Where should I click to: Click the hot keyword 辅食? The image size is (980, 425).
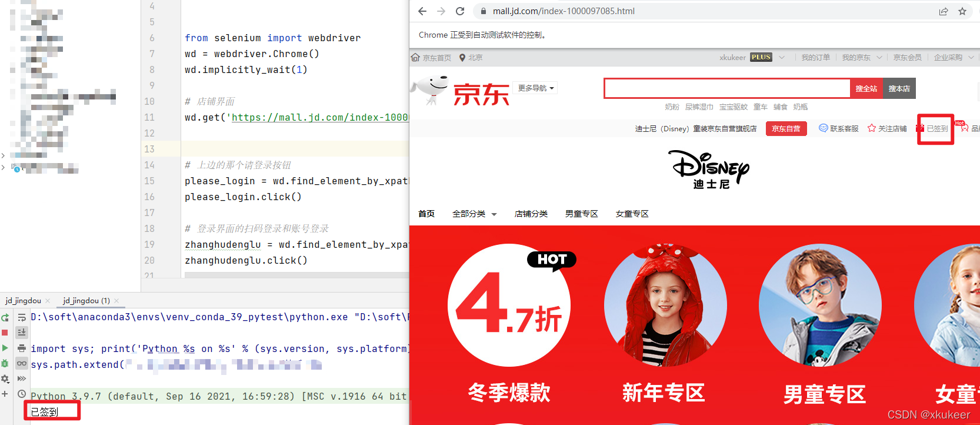[781, 107]
